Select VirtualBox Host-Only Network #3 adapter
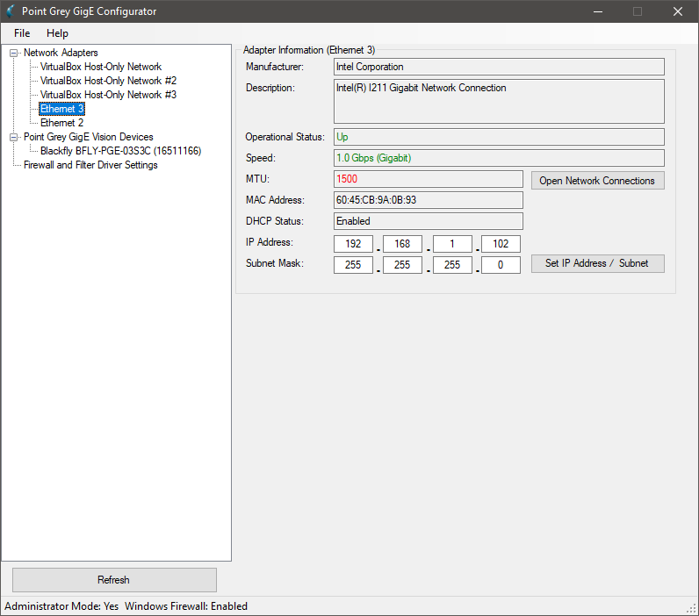699x616 pixels. (108, 95)
